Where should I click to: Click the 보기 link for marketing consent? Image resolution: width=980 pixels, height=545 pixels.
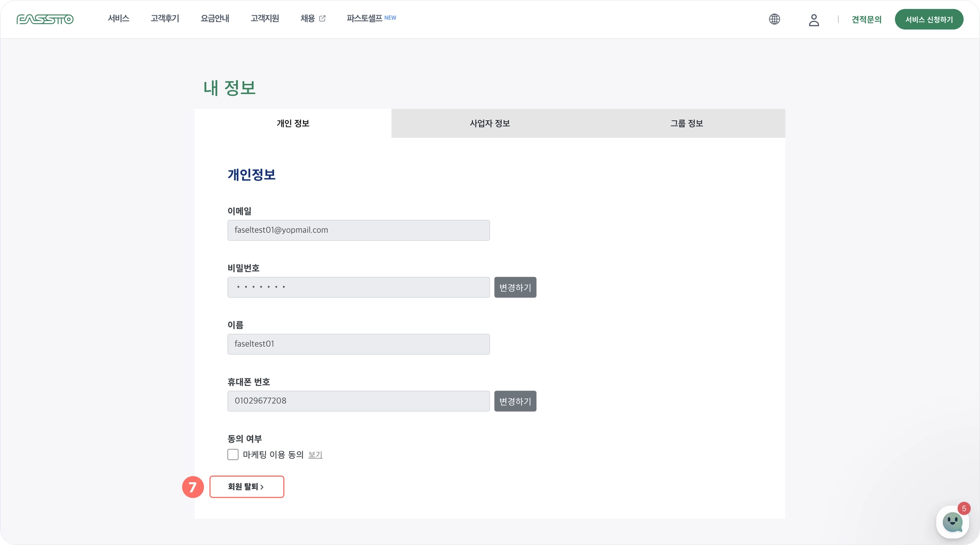tap(315, 455)
